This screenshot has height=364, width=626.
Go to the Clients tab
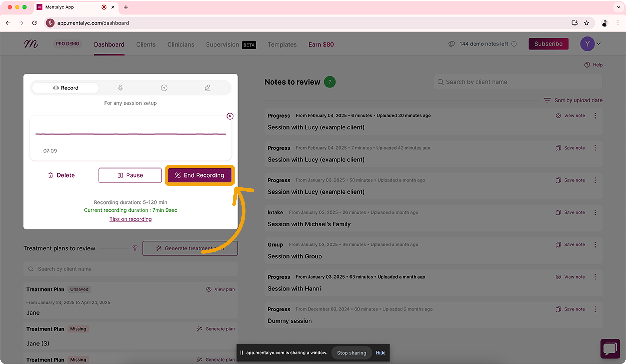tap(146, 44)
